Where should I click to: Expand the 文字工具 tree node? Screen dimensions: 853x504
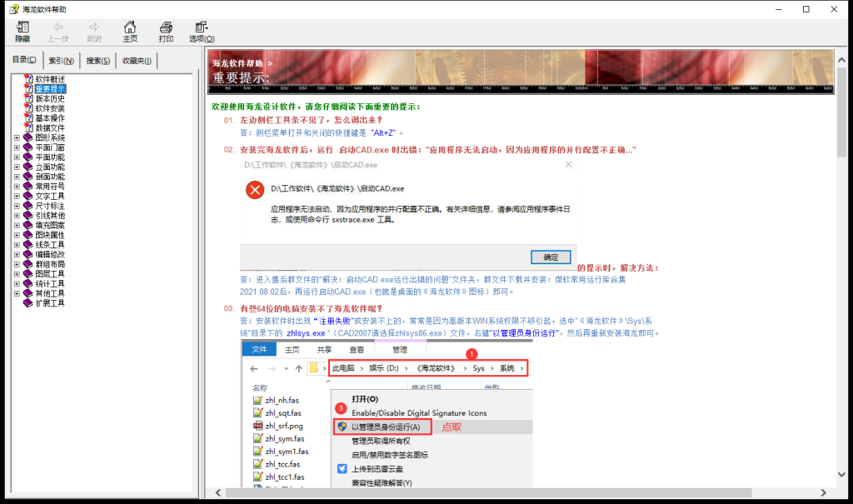[x=17, y=196]
